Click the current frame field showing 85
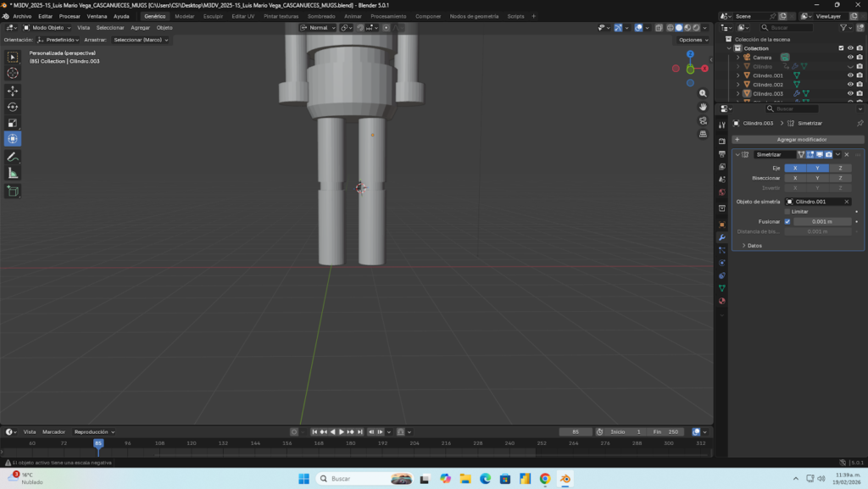Image resolution: width=868 pixels, height=489 pixels. pyautogui.click(x=576, y=431)
